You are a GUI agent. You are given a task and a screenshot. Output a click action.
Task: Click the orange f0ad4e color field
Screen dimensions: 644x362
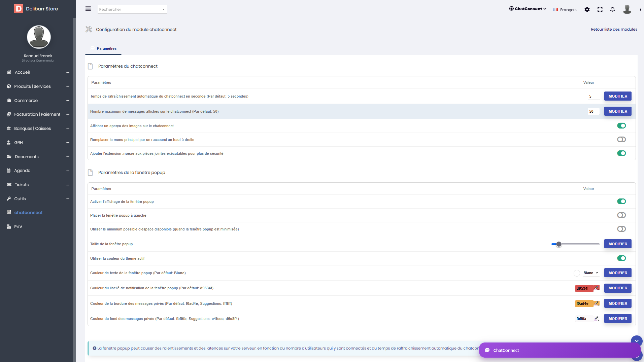point(584,303)
